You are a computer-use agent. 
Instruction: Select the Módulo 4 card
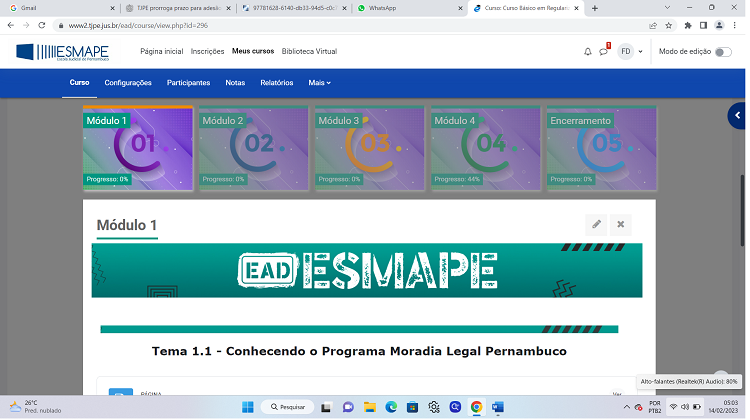(x=487, y=149)
